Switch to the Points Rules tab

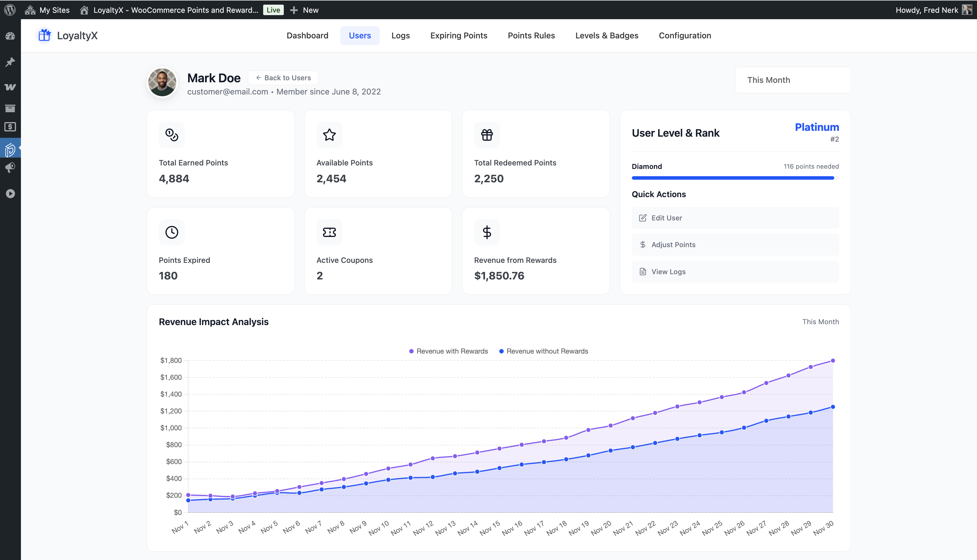click(531, 35)
